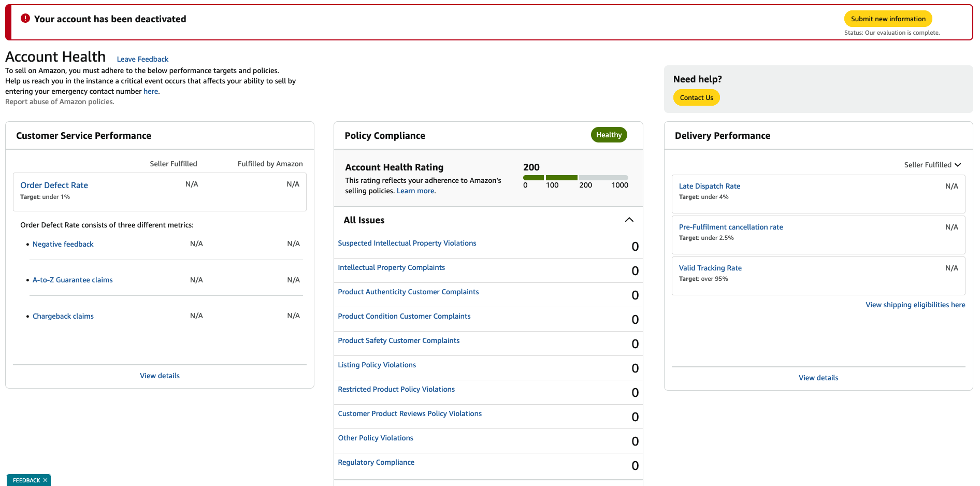The image size is (980, 486).
Task: Click the emergency contact 'here' link
Action: 151,91
